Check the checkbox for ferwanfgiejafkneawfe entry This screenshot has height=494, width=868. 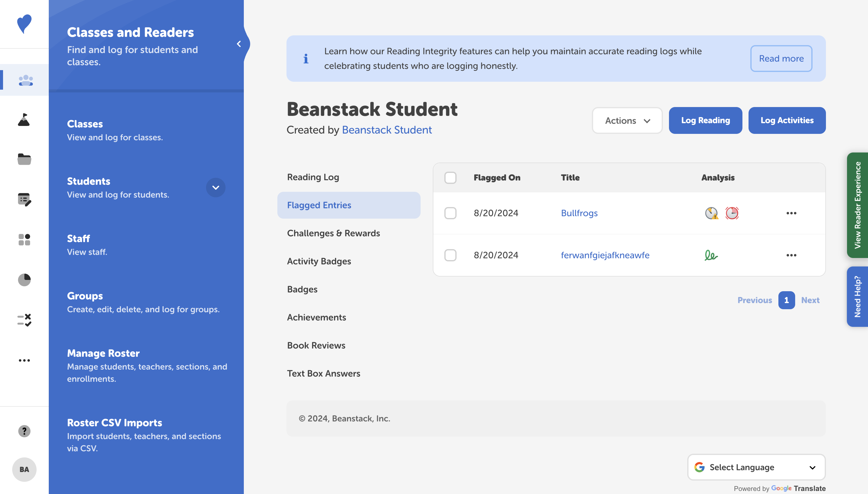pyautogui.click(x=450, y=255)
